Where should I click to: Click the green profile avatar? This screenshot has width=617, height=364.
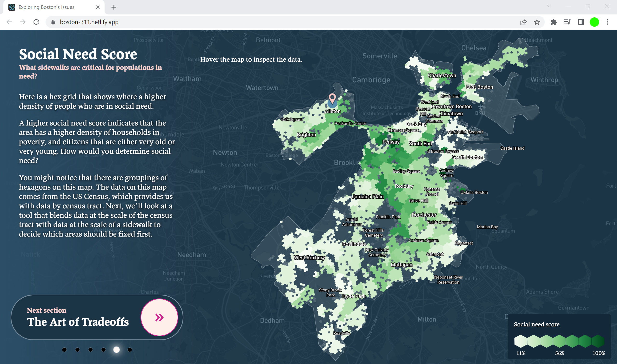(594, 22)
